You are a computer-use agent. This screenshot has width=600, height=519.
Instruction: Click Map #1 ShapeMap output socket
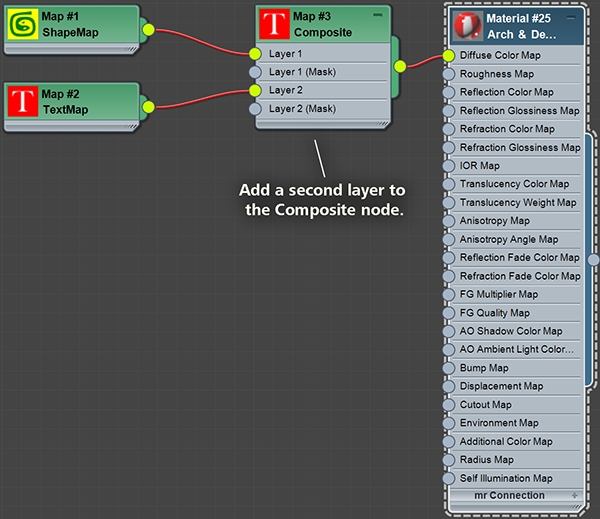[x=148, y=29]
